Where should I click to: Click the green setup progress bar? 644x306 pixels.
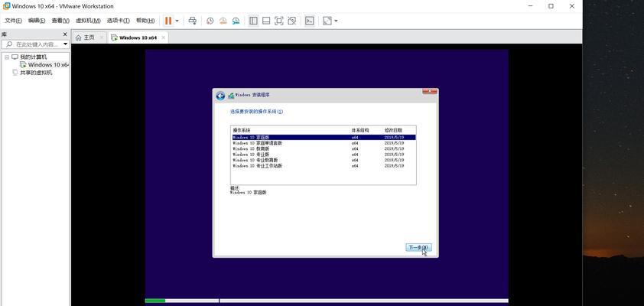[x=155, y=301]
